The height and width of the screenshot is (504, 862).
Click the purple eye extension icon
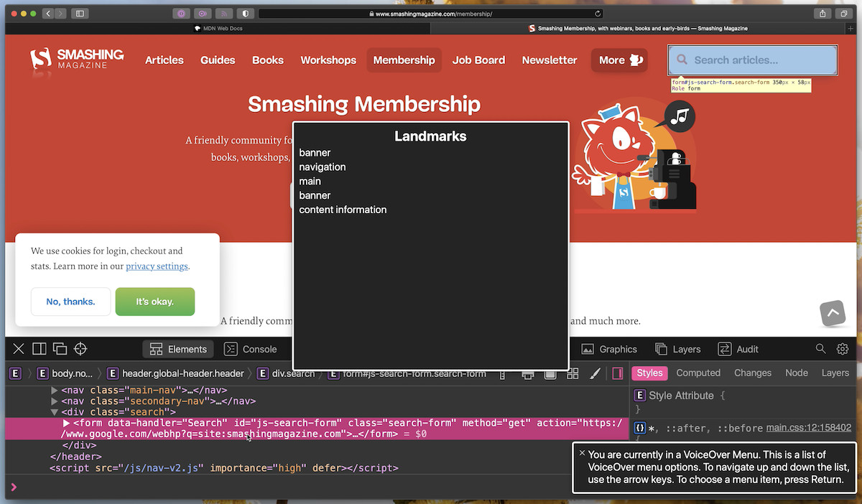(203, 14)
